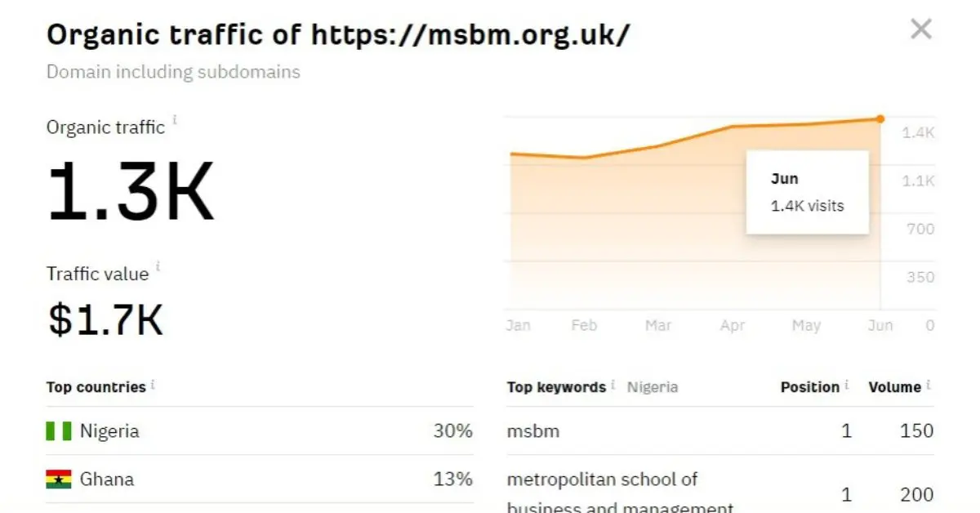This screenshot has width=980, height=513.
Task: Click the large 1.3K organic traffic figure
Action: (131, 192)
